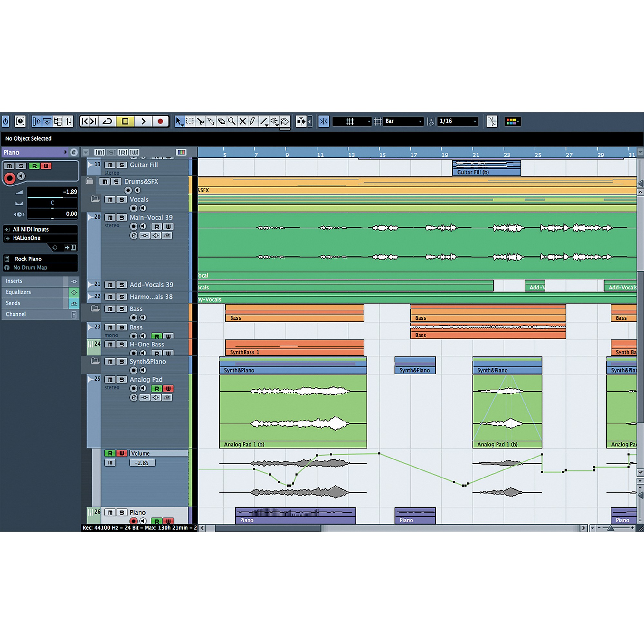644x644 pixels.
Task: Select the Range Selection tool
Action: coord(190,121)
